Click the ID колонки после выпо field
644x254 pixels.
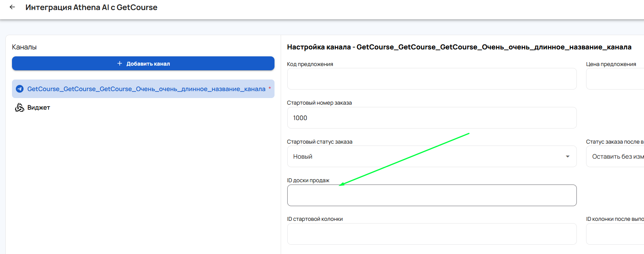point(615,234)
